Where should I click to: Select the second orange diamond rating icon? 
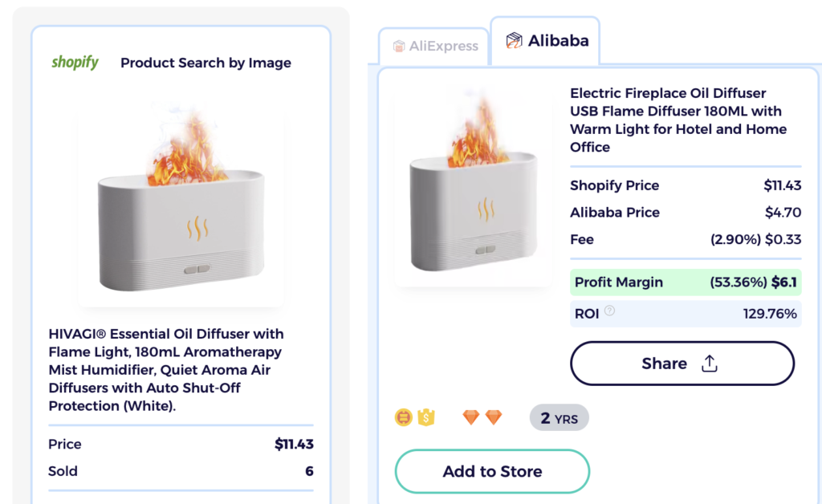coord(493,417)
